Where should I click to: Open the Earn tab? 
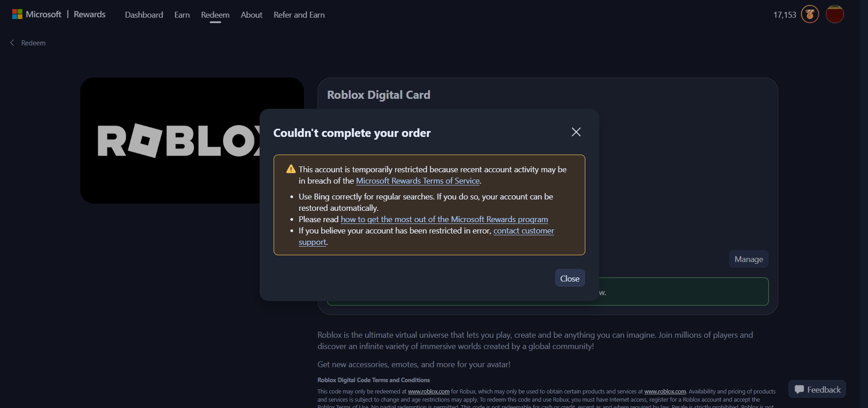click(182, 15)
